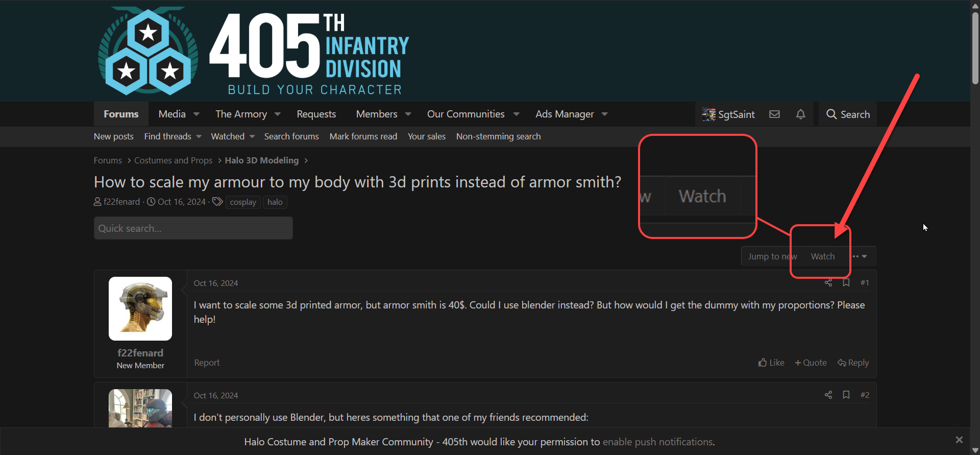The image size is (980, 455).
Task: Select the Forums tab
Action: click(x=121, y=114)
